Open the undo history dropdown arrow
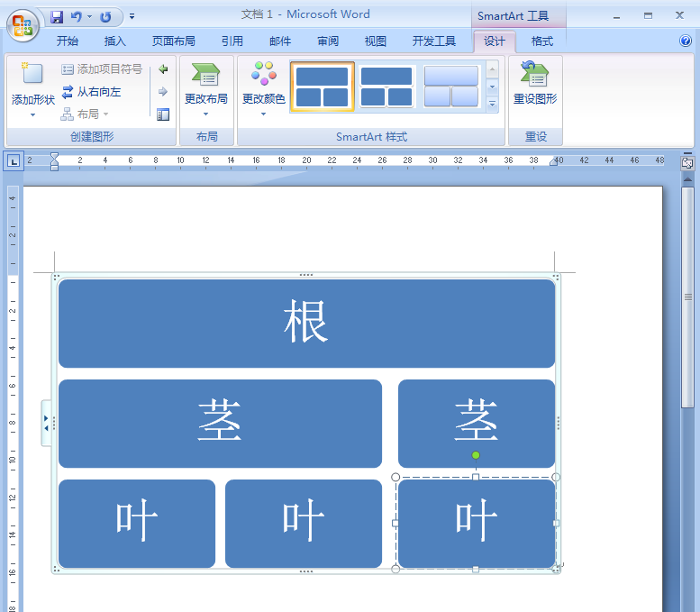Viewport: 700px width, 612px height. pyautogui.click(x=90, y=17)
